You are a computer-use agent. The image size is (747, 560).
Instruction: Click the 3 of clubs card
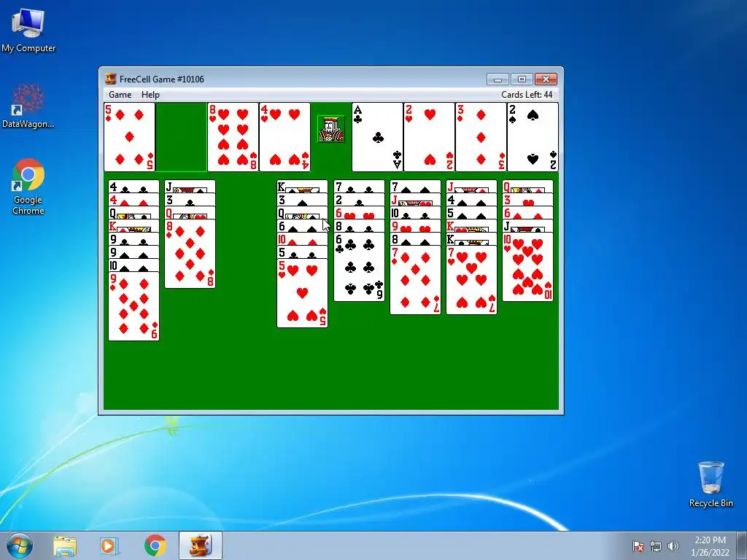[x=190, y=200]
